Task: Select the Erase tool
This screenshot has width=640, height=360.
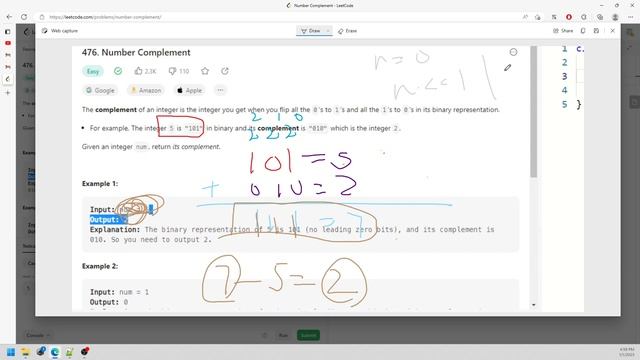Action: click(347, 31)
